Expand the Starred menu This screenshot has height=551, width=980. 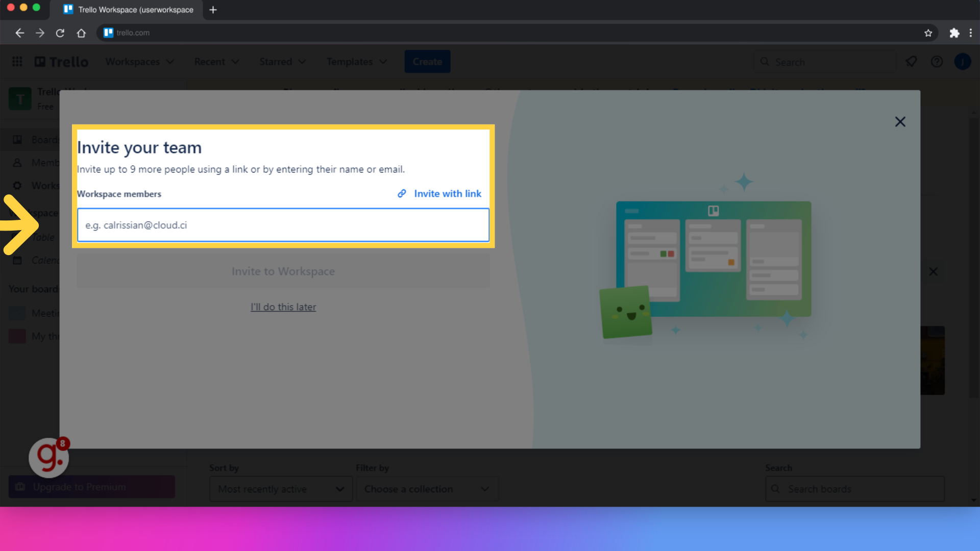[282, 62]
